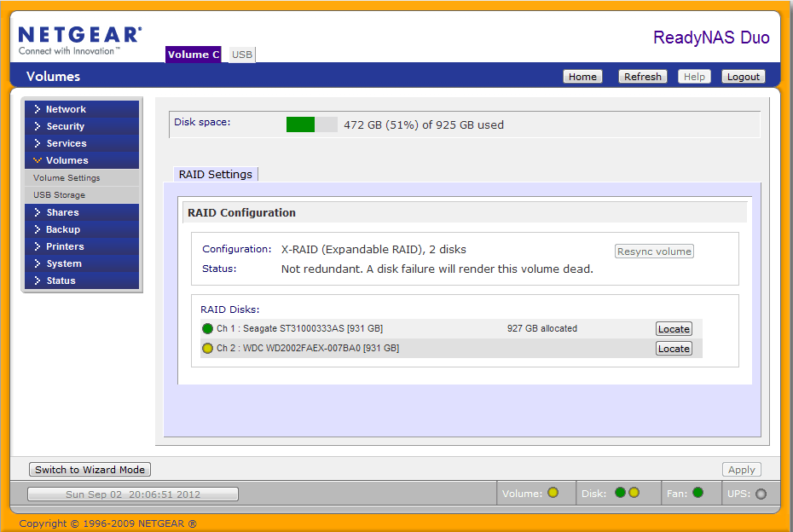Click 'X-RAID (Expandable RAID), 2 disks' text
This screenshot has width=793, height=532.
(x=373, y=250)
